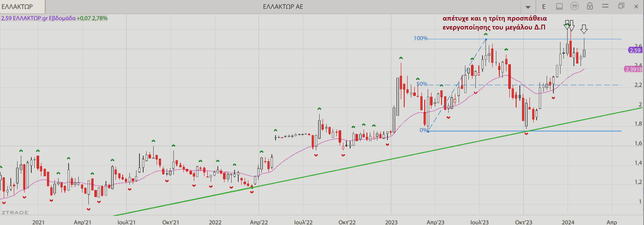This screenshot has width=644, height=225.
Task: Select the red Greek text annotation
Action: point(494,23)
